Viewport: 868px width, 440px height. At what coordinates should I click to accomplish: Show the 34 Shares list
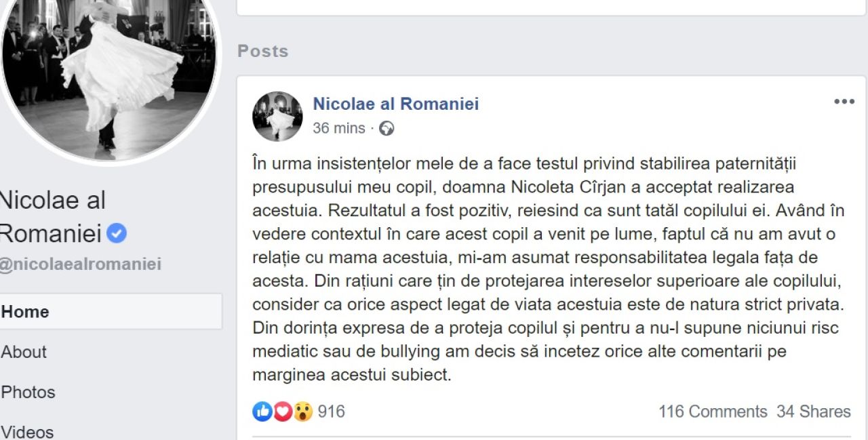[x=813, y=412]
